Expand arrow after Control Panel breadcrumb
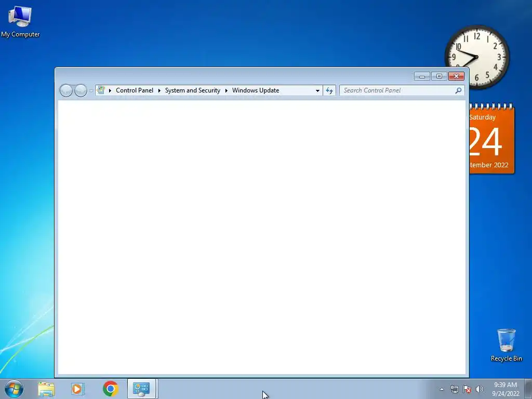The height and width of the screenshot is (399, 532). tap(159, 90)
